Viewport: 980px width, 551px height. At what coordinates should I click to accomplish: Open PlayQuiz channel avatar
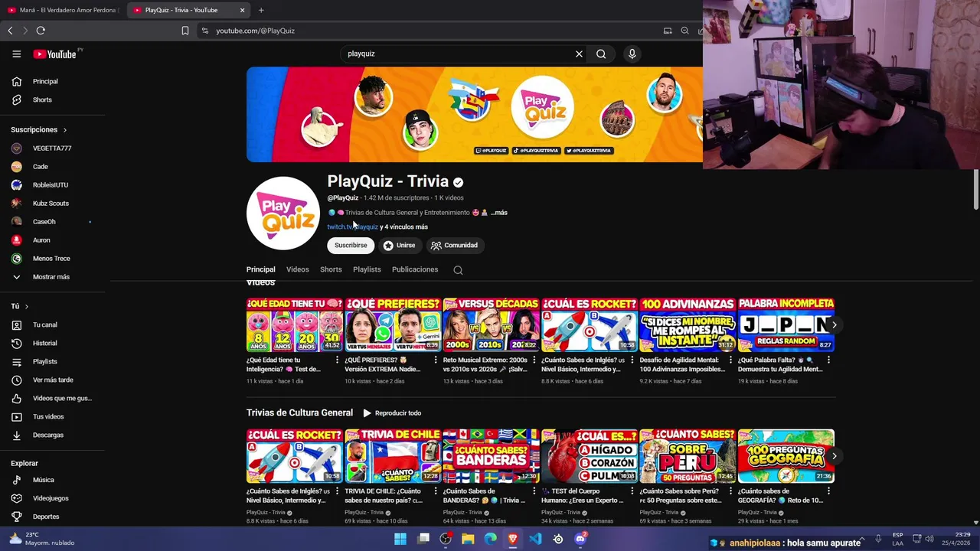tap(283, 214)
